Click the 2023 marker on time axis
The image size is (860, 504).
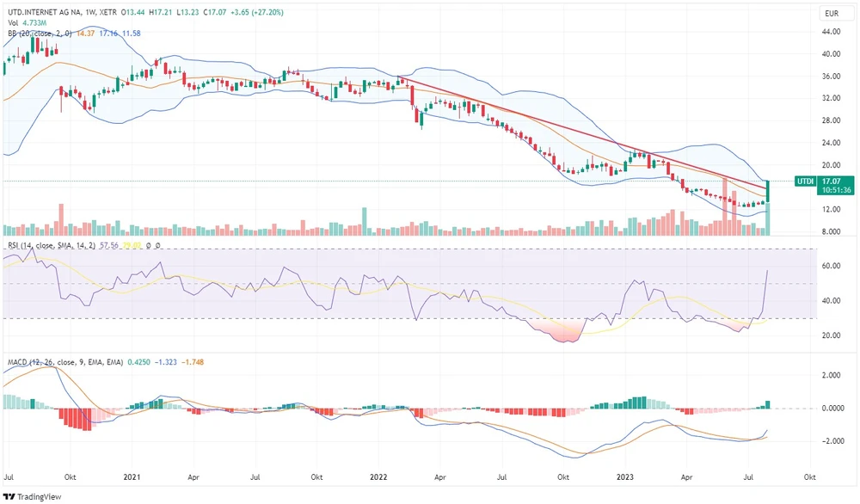625,476
